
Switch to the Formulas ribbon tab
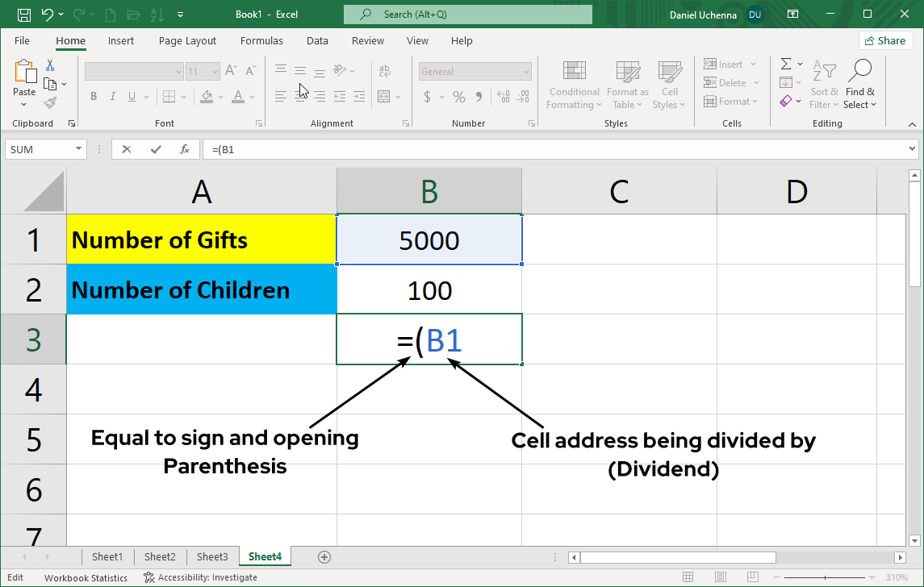point(261,40)
